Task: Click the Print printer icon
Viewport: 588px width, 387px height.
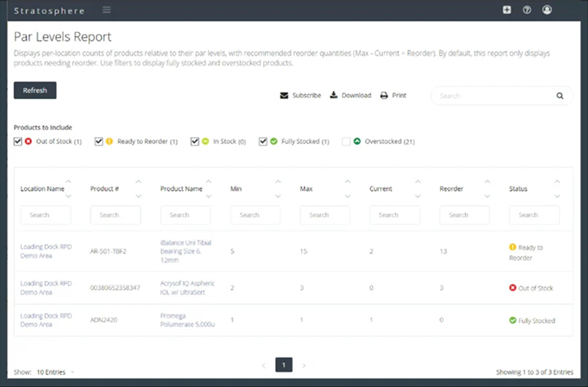Action: click(384, 96)
